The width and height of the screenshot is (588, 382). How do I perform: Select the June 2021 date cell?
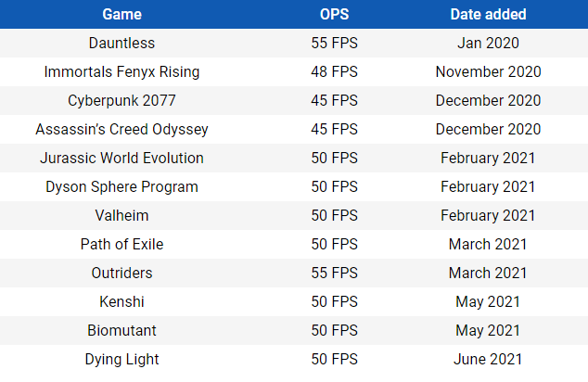[x=488, y=359]
